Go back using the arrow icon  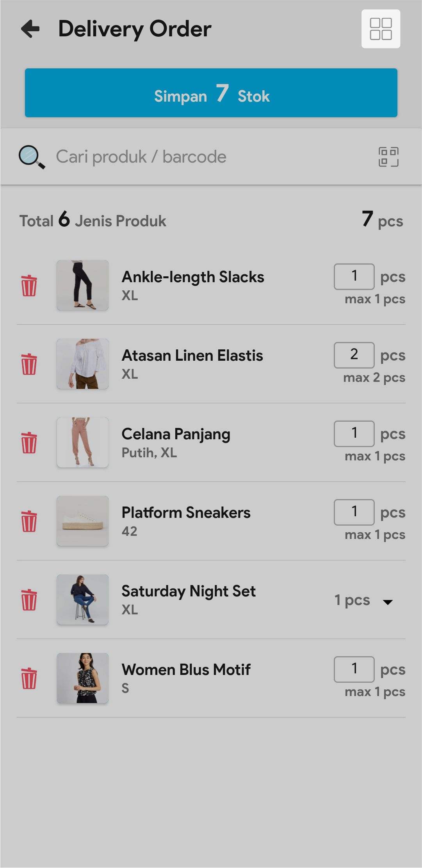tap(30, 29)
